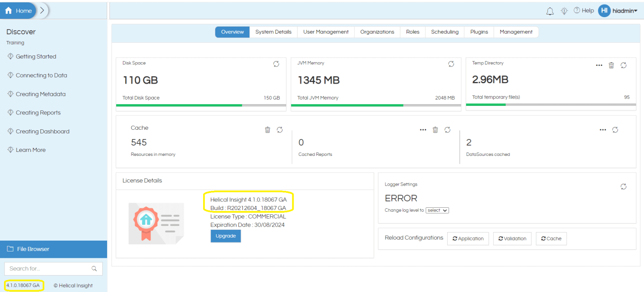Select the Roles tab
The height and width of the screenshot is (292, 644).
tap(413, 32)
